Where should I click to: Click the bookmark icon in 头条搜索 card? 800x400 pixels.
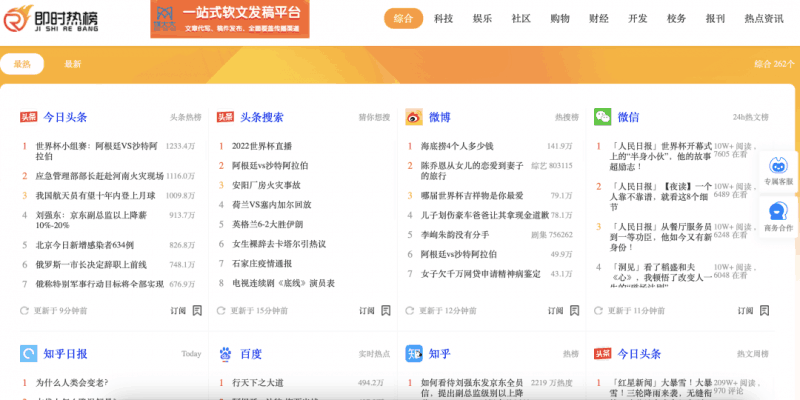(386, 310)
